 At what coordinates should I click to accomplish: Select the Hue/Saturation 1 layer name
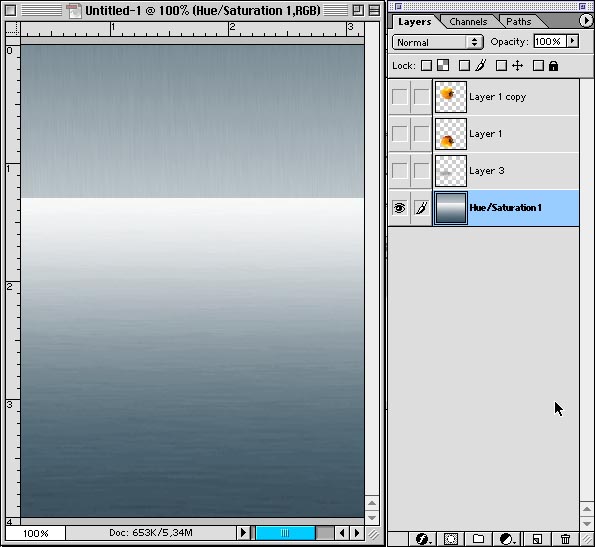pyautogui.click(x=505, y=208)
